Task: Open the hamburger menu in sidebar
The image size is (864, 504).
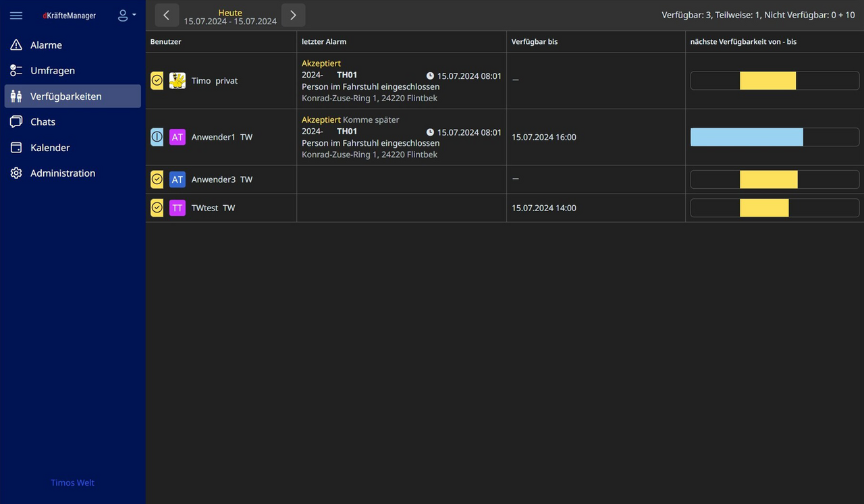Action: tap(16, 16)
